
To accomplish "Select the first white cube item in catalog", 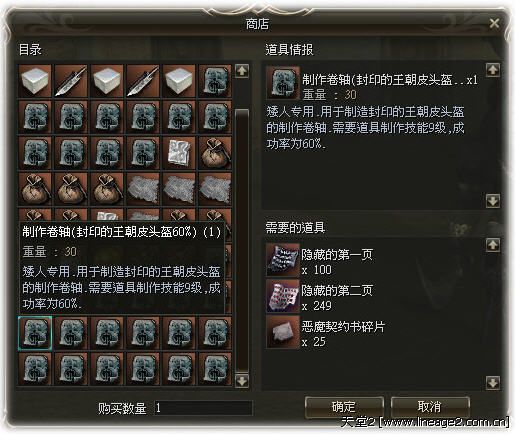I will [35, 81].
